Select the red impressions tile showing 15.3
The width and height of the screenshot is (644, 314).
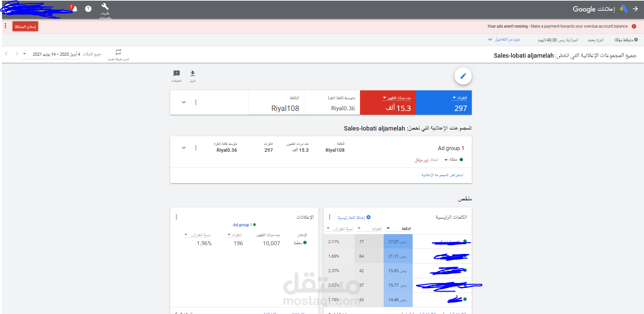(388, 103)
